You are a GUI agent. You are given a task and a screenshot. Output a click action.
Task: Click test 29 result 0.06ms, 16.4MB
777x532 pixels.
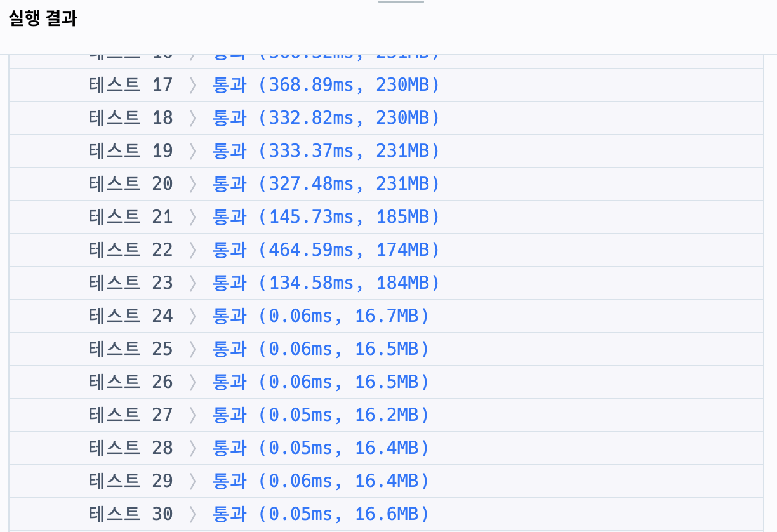(x=321, y=481)
